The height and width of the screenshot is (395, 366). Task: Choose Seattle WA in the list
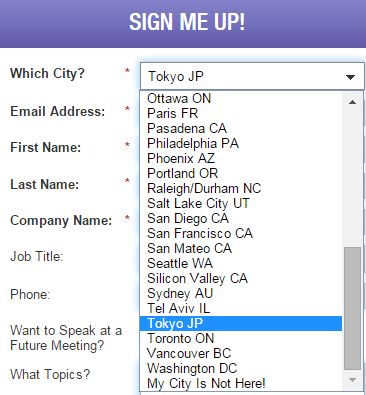241,263
